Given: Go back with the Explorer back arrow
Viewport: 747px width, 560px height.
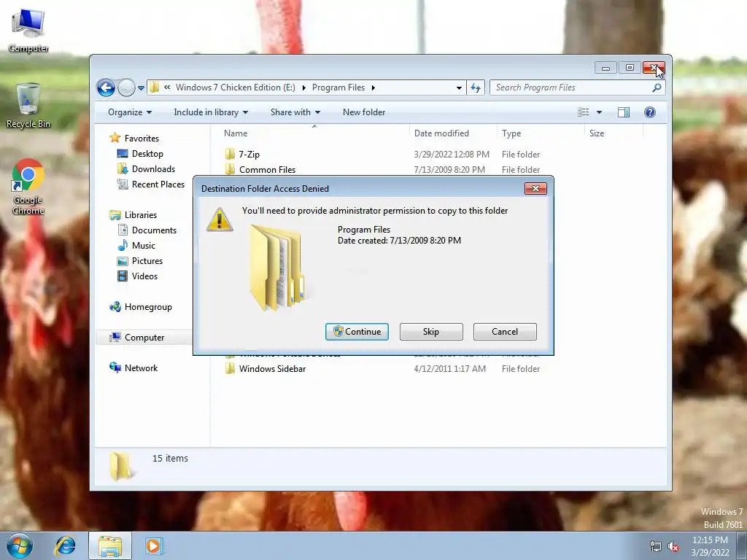Looking at the screenshot, I should [106, 87].
